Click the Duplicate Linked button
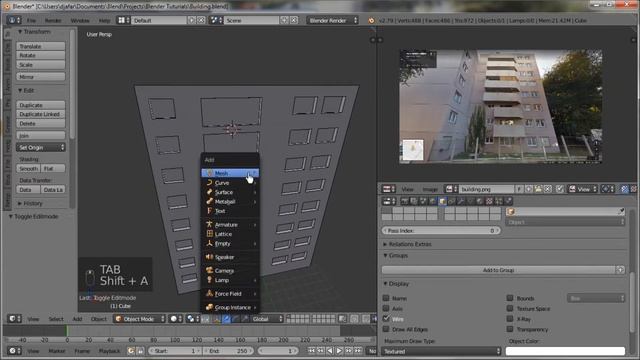The image size is (640, 360). [41, 114]
